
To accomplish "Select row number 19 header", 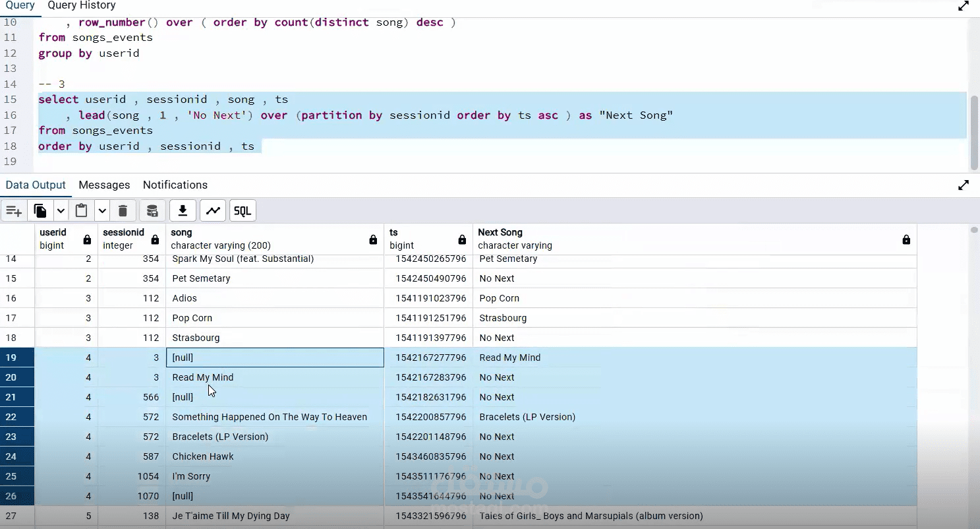I will pyautogui.click(x=17, y=358).
